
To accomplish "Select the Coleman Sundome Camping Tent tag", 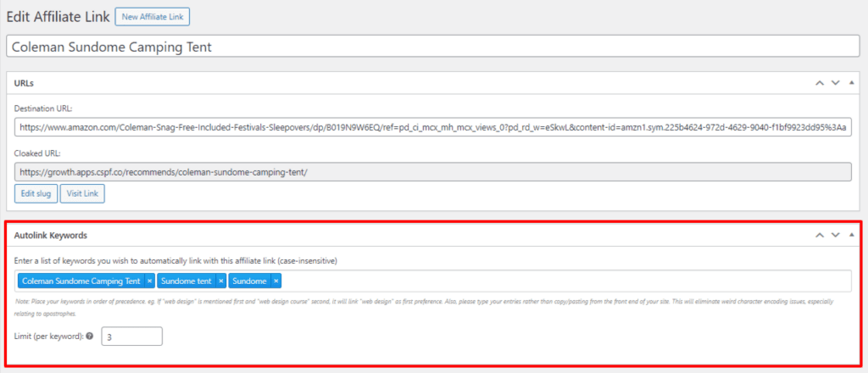I will tap(81, 281).
